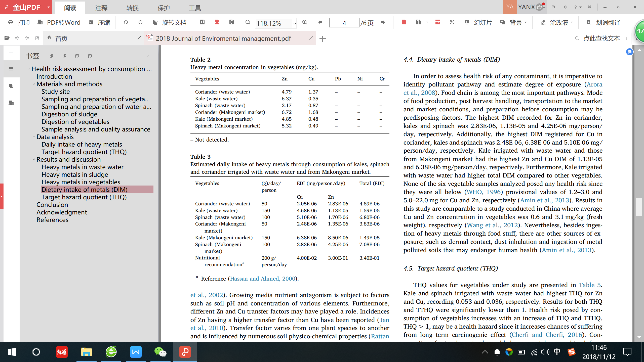Click the print (打印) icon
Image resolution: width=644 pixels, height=362 pixels.
11,23
